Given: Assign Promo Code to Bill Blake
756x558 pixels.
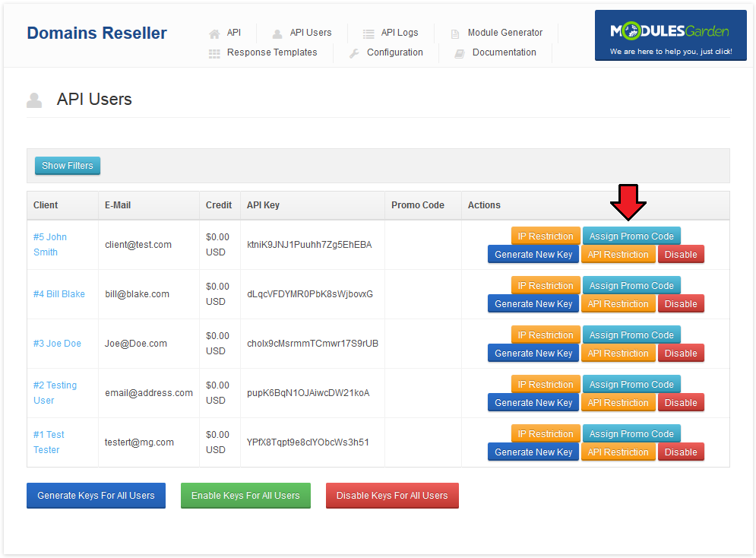Looking at the screenshot, I should [631, 286].
